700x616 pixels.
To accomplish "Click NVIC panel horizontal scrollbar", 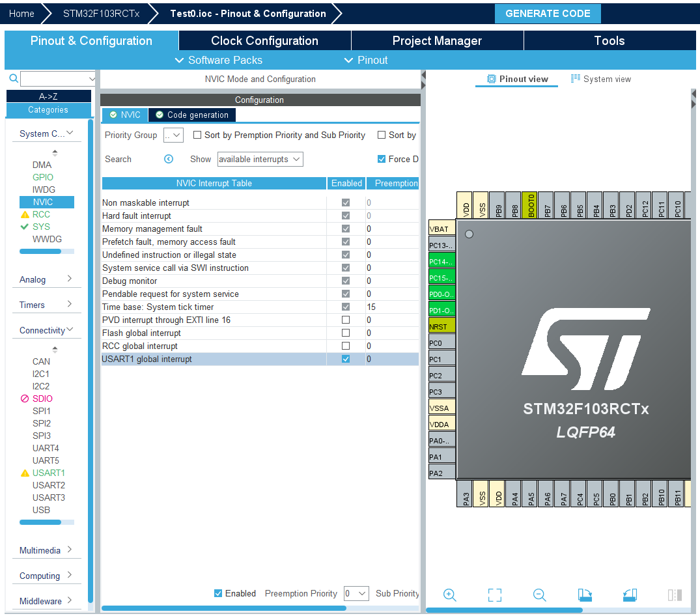I will [223, 608].
